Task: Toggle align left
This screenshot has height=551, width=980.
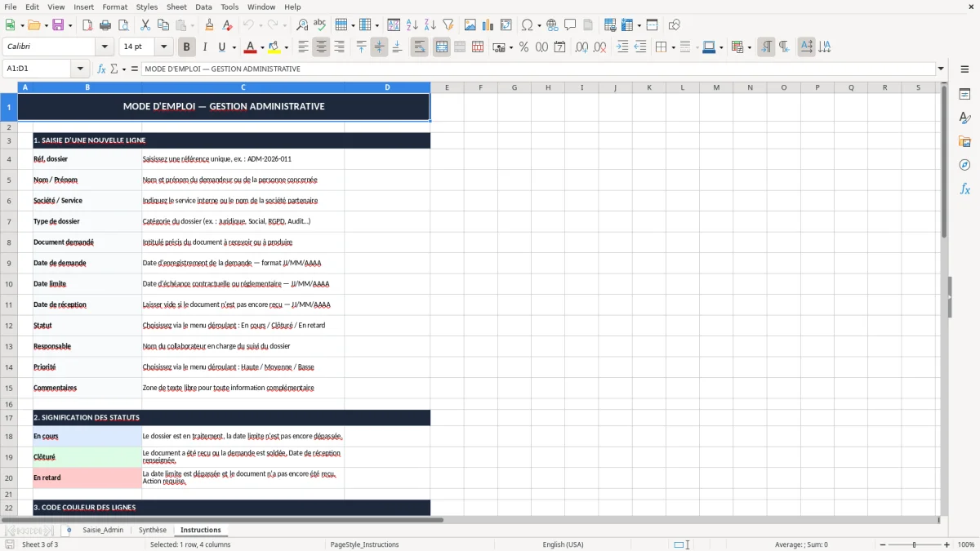Action: 303,47
